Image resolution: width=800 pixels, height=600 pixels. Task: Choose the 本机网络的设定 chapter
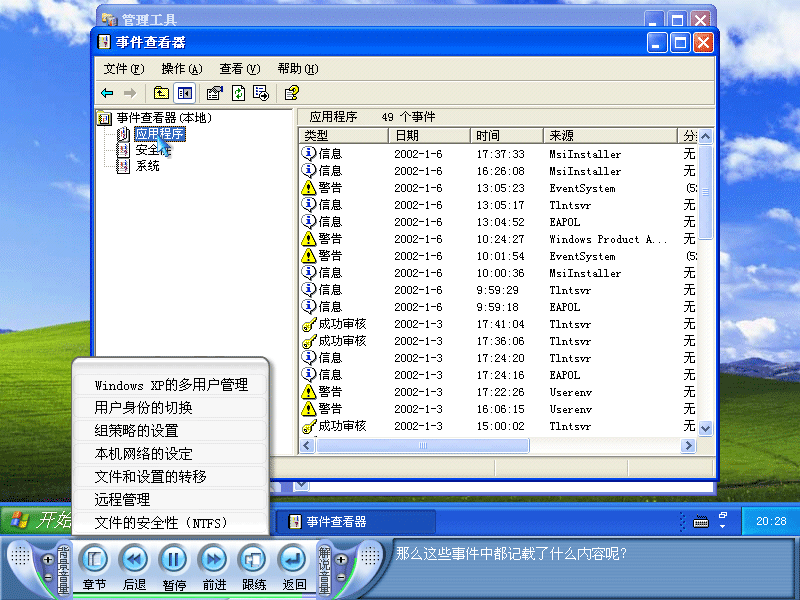click(171, 454)
